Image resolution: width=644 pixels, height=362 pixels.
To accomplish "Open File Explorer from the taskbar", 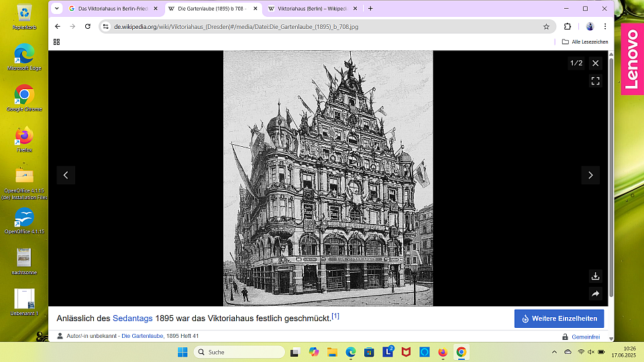I will pos(332,352).
